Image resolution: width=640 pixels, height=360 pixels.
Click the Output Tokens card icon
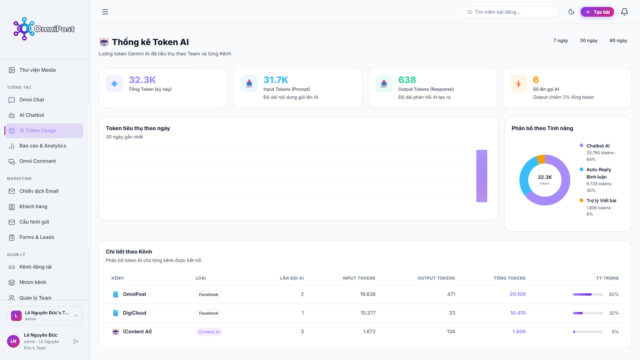(x=384, y=84)
